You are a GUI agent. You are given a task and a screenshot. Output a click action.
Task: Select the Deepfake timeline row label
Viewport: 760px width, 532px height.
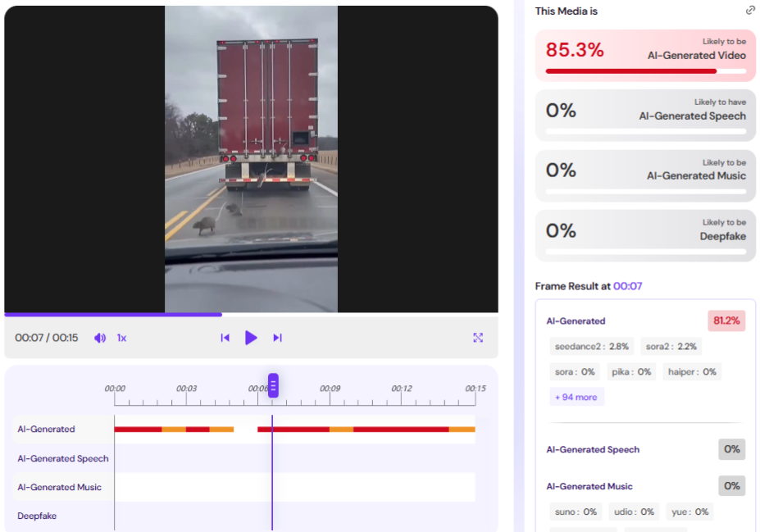click(37, 516)
